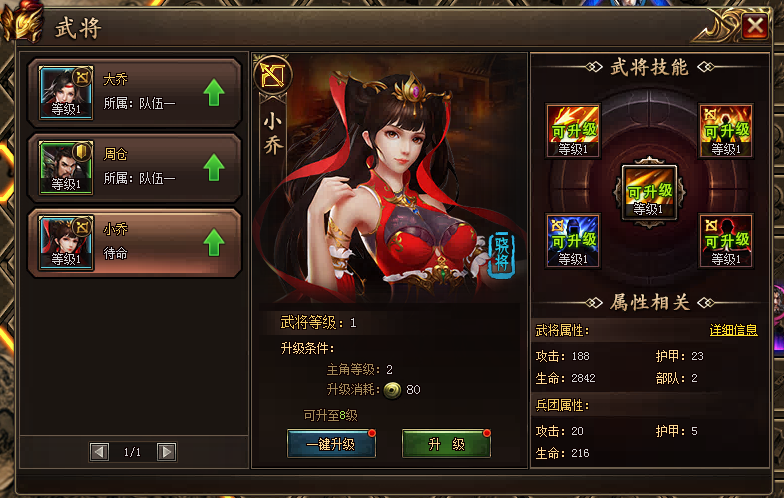
Task: Select the top-left fire skill icon
Action: [573, 130]
